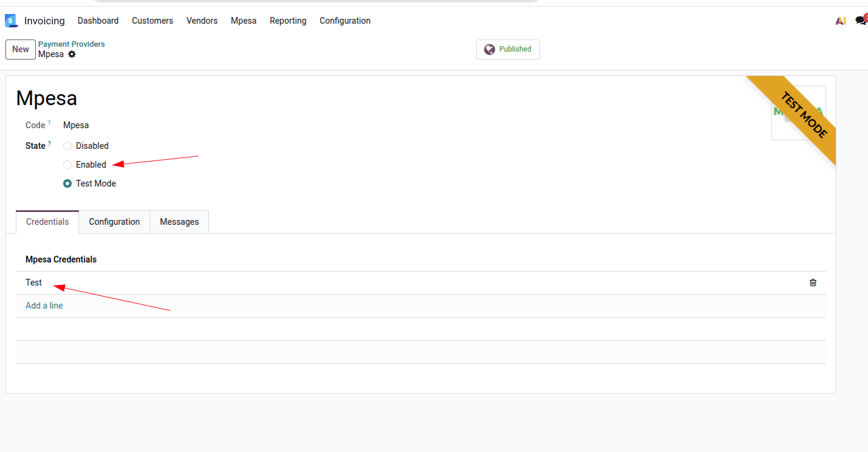Open the Dashboard menu
Image resolution: width=868 pixels, height=452 pixels.
coord(98,21)
